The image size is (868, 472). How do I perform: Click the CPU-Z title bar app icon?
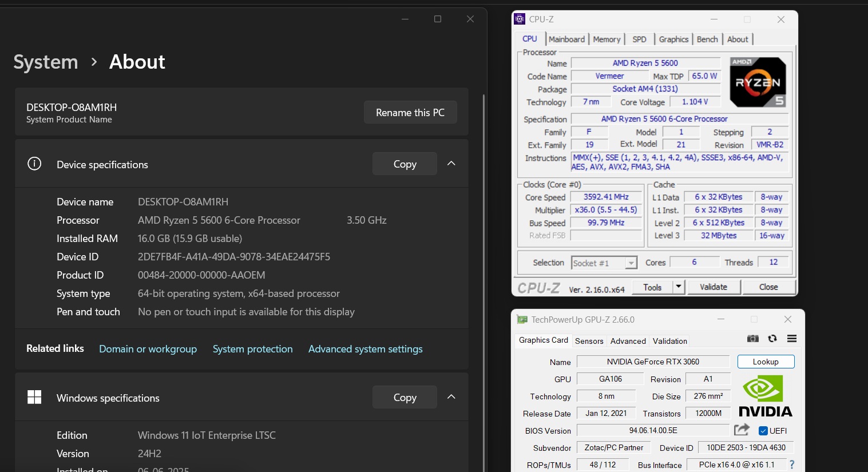coord(520,19)
